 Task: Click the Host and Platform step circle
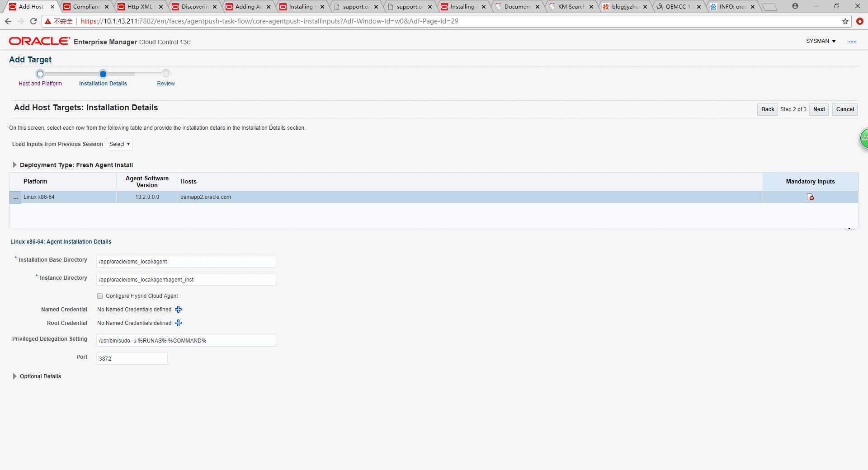40,74
